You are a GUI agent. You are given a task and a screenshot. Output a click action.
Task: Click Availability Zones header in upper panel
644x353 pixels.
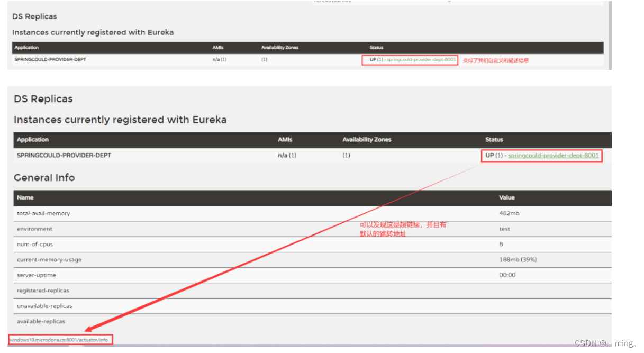[x=280, y=48]
